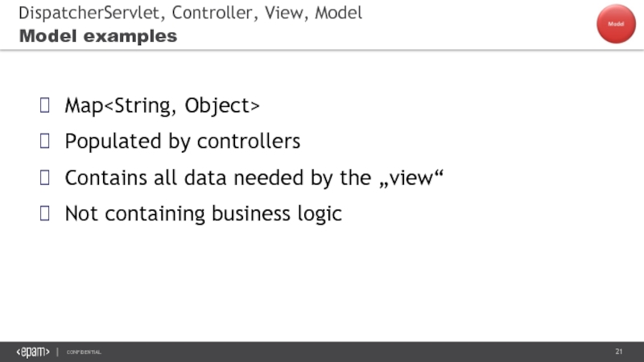Select the bold Model examples heading
Viewport: 644px width, 362px height.
(x=97, y=36)
